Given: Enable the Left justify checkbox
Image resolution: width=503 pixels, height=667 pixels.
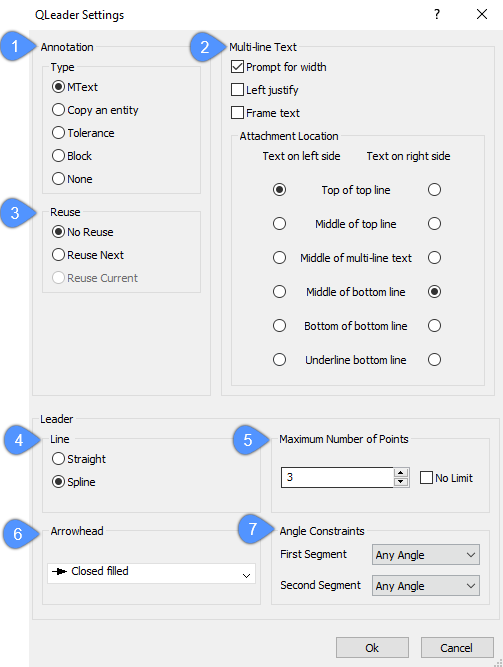Looking at the screenshot, I should 237,90.
